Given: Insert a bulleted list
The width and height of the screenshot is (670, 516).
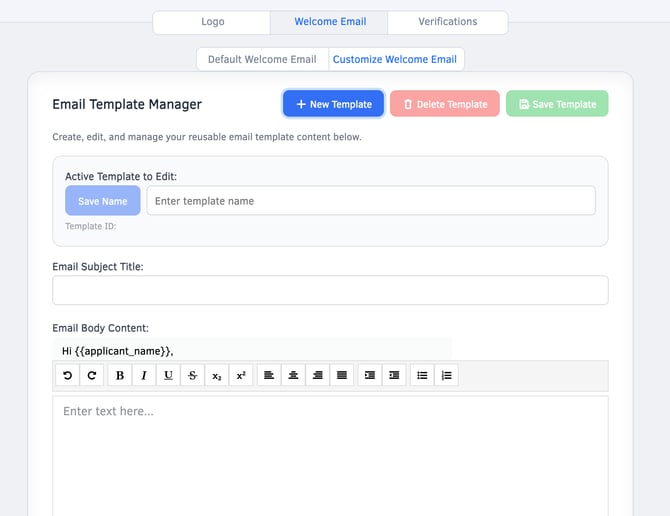Looking at the screenshot, I should pos(422,375).
